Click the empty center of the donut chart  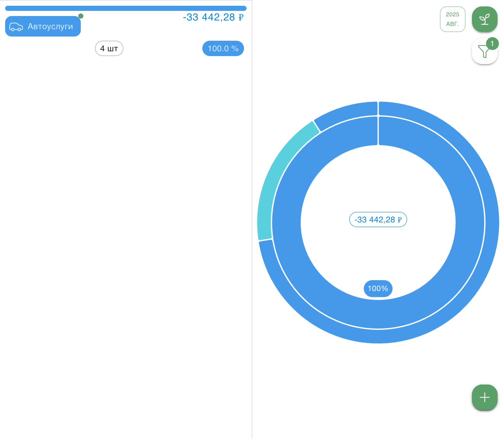[x=378, y=250]
